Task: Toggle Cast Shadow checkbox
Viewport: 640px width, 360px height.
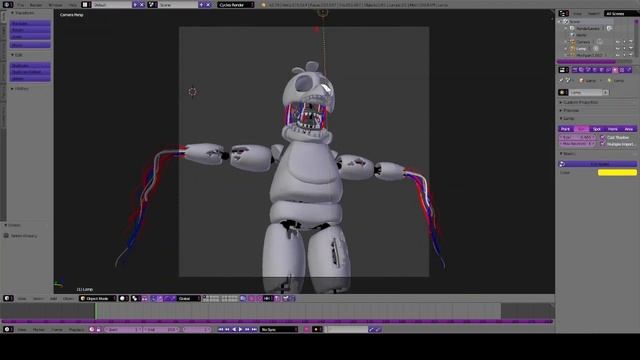Action: (x=602, y=138)
